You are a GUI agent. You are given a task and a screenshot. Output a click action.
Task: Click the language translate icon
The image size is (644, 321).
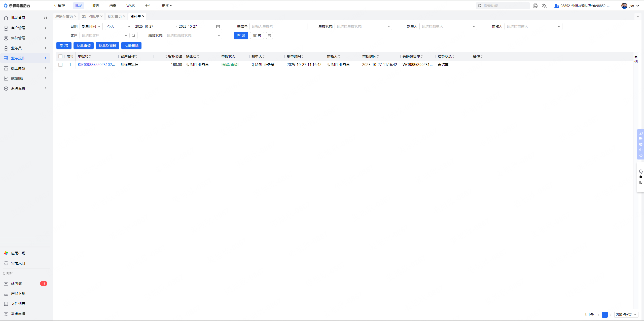click(x=544, y=6)
